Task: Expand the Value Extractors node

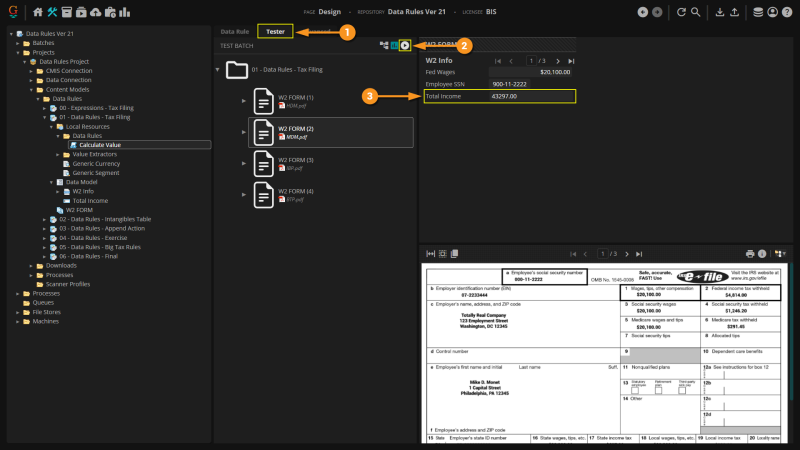Action: coord(58,155)
